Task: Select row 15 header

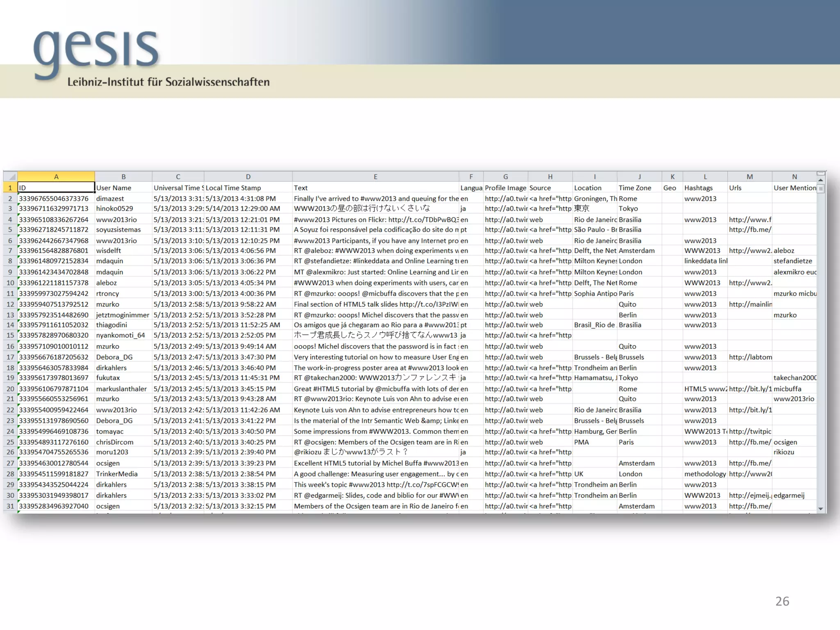Action: pyautogui.click(x=10, y=336)
